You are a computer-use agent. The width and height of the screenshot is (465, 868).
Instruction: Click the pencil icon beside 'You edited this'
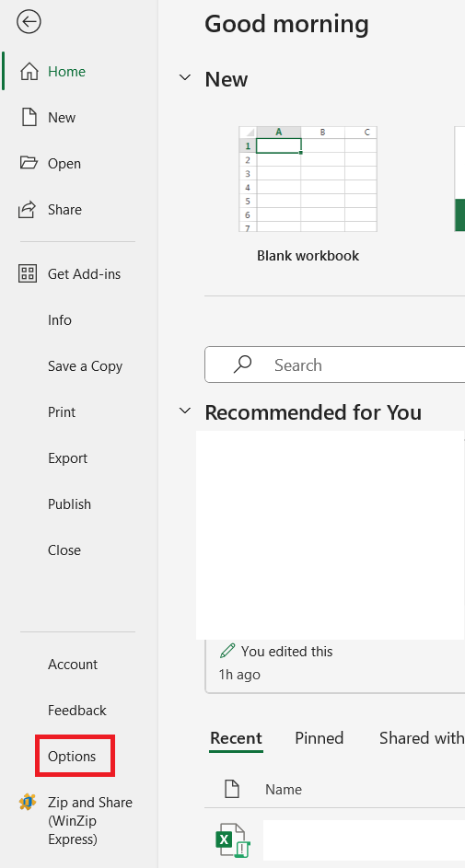(227, 651)
